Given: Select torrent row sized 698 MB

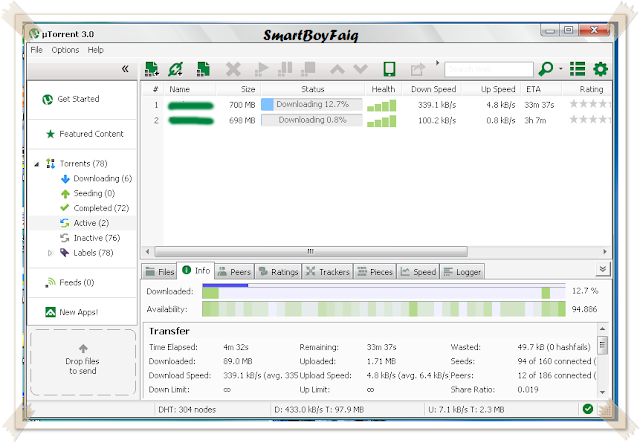Looking at the screenshot, I should tap(376, 120).
